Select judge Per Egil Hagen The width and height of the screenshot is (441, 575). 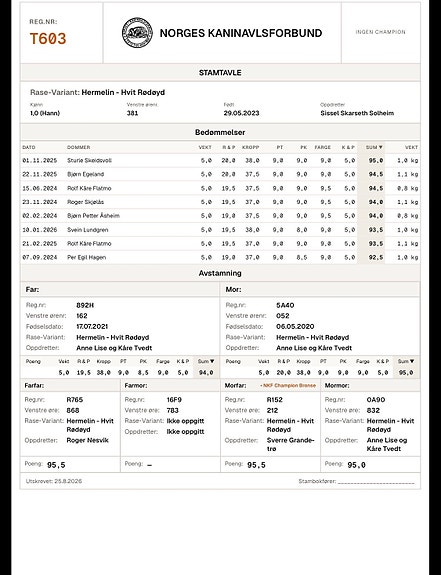[x=87, y=257]
